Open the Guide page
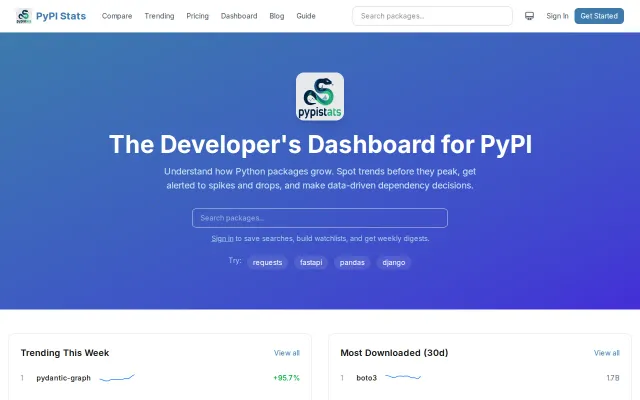Viewport: 640px width, 400px height. 306,16
